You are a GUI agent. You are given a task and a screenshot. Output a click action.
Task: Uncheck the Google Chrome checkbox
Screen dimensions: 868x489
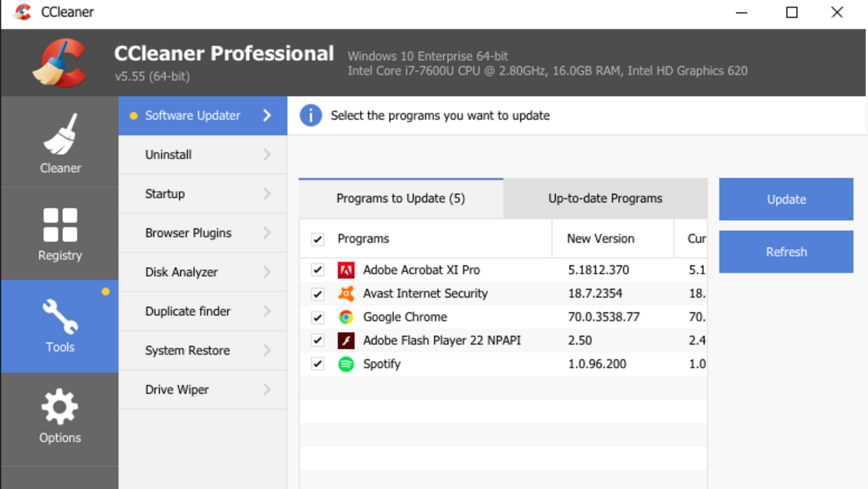[318, 317]
